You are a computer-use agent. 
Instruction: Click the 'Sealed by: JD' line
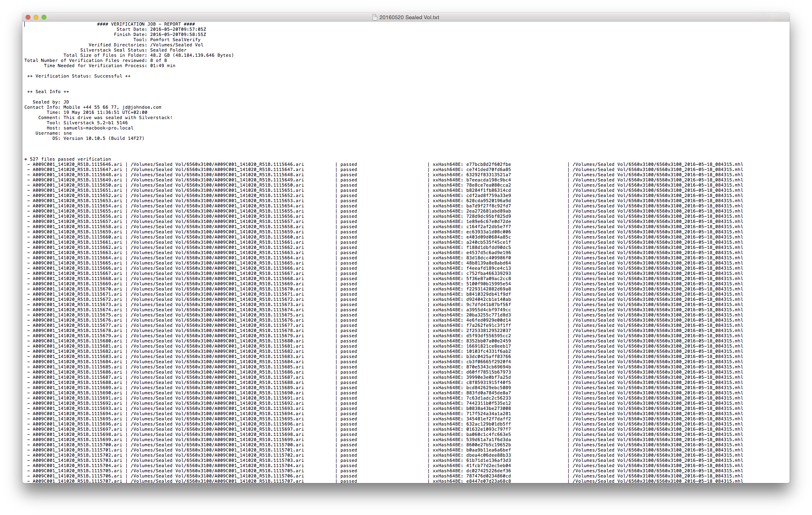tap(51, 102)
